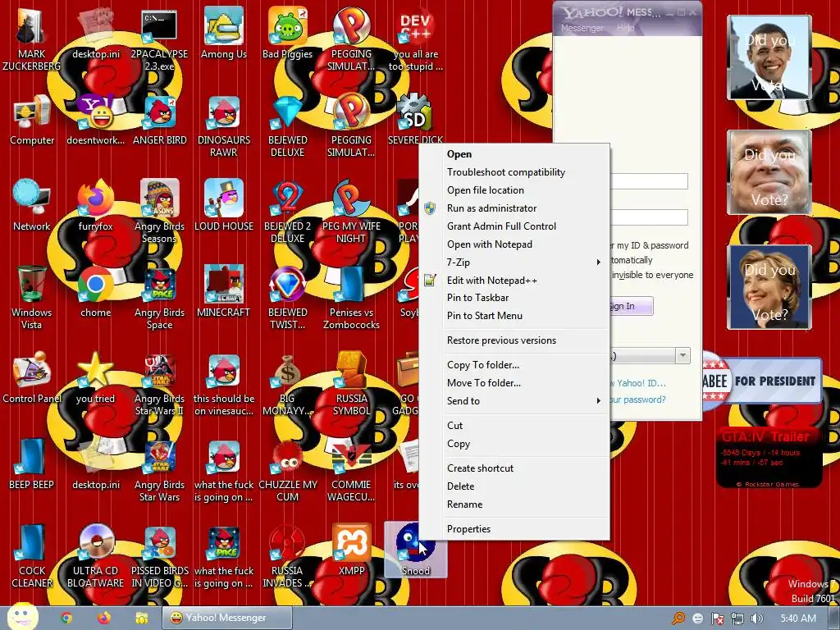This screenshot has width=840, height=630.
Task: Open the Computer desktop icon
Action: pyautogui.click(x=32, y=119)
